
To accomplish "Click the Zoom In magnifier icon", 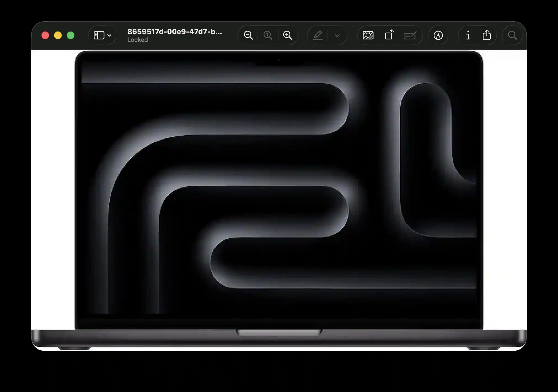I will point(287,35).
